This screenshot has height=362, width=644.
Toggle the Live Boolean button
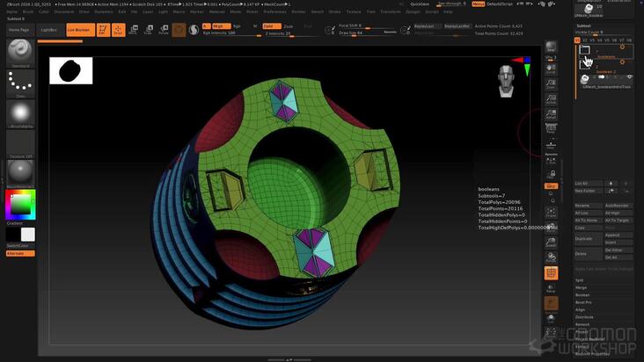click(x=81, y=30)
